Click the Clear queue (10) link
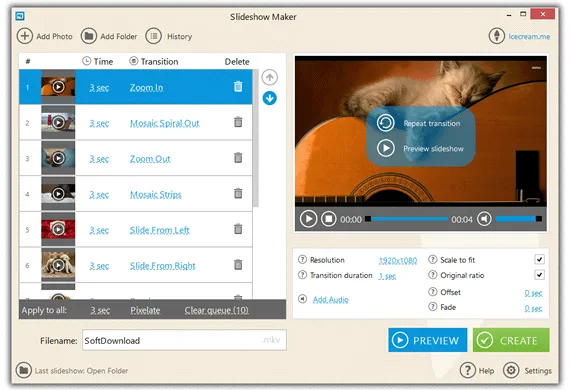The image size is (570, 390). pyautogui.click(x=217, y=310)
